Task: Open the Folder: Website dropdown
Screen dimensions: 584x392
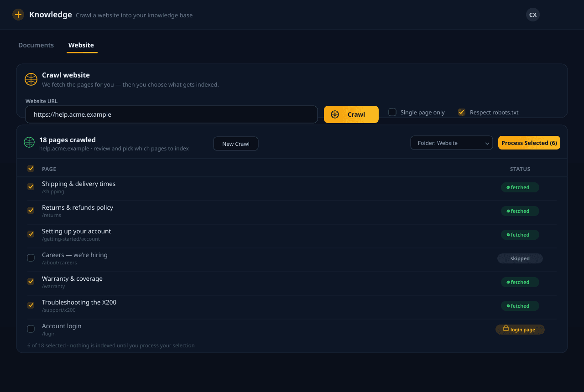Action: tap(452, 143)
